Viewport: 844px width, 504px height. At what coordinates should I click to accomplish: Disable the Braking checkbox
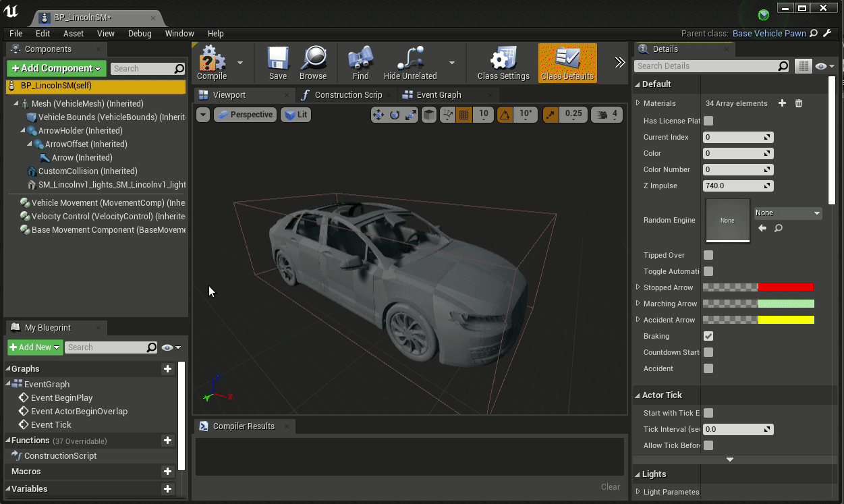[708, 336]
